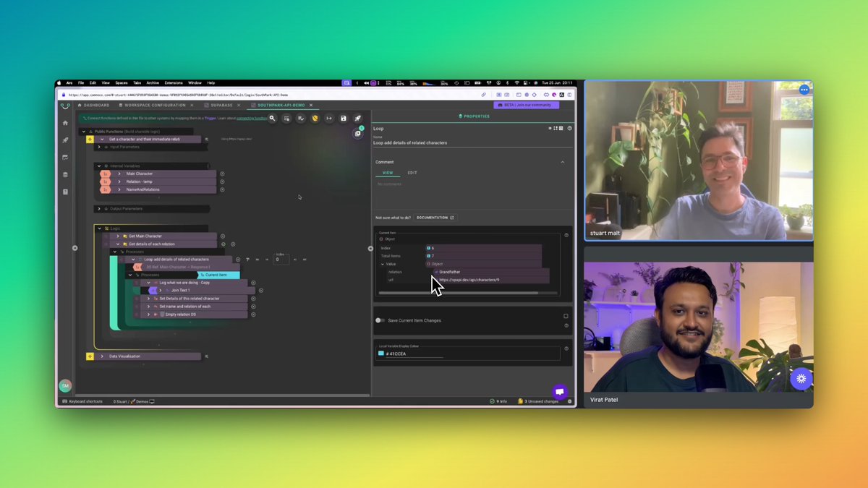
Task: Click the save disk icon in toolbar
Action: [x=343, y=118]
